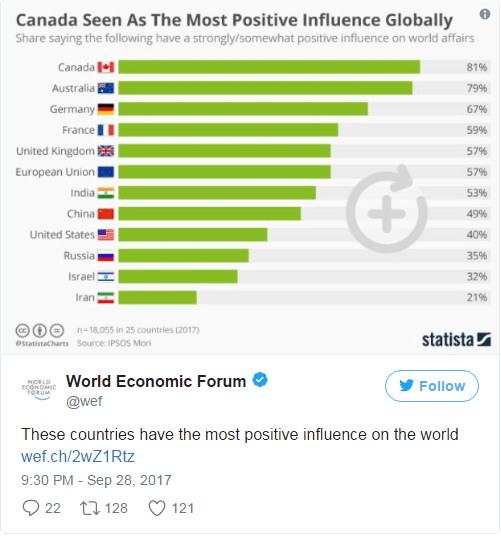Open the wef.ch/2wZ1Rtz link
This screenshot has height=537, width=501.
pyautogui.click(x=78, y=457)
